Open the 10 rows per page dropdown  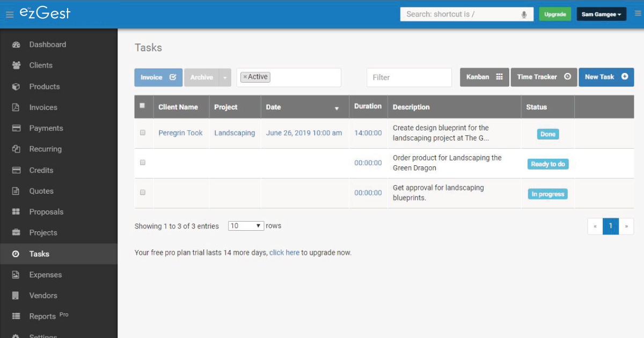click(246, 226)
